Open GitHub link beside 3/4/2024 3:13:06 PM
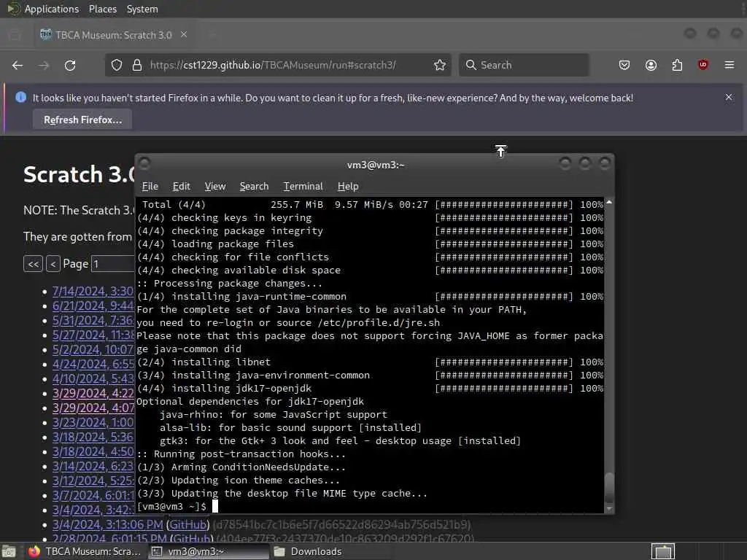 [189, 525]
